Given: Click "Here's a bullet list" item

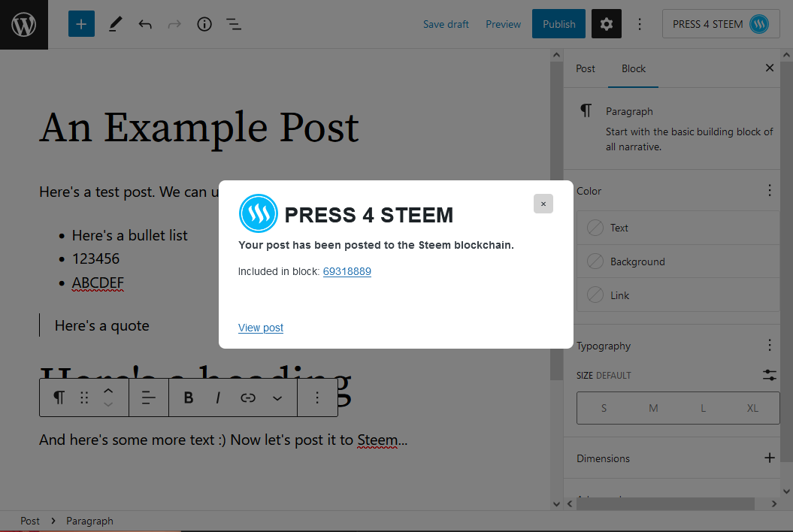Looking at the screenshot, I should pos(129,236).
